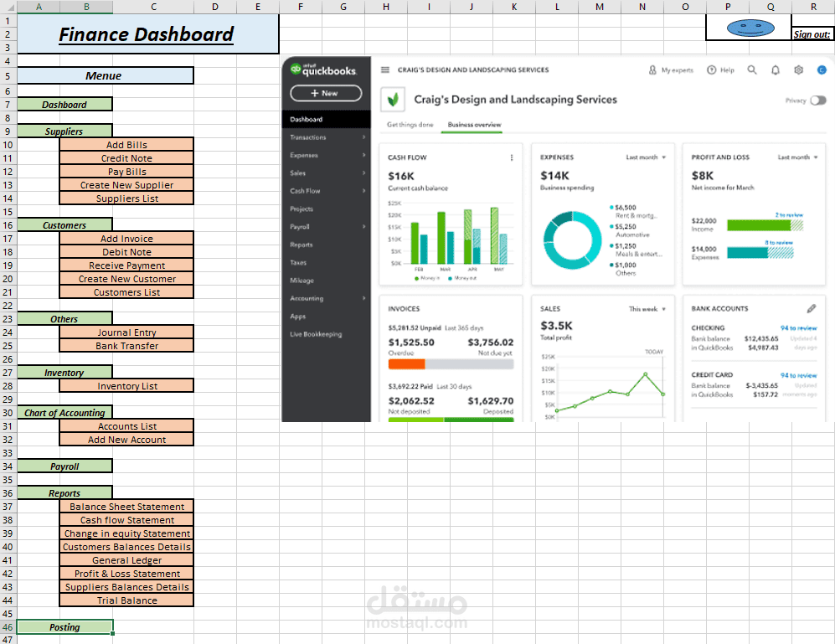Click the 2 to review income link

pyautogui.click(x=789, y=214)
